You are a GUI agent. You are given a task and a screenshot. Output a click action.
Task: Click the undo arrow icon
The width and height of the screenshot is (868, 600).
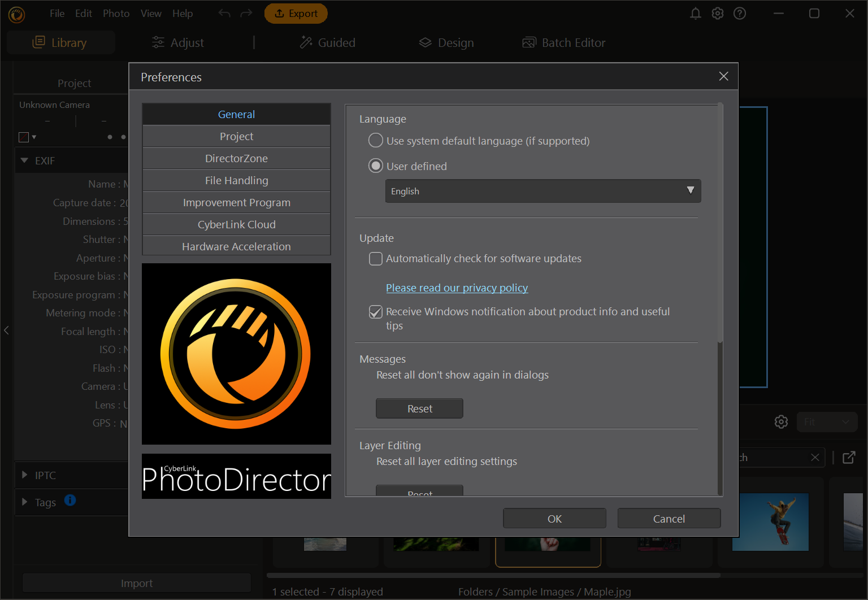224,14
